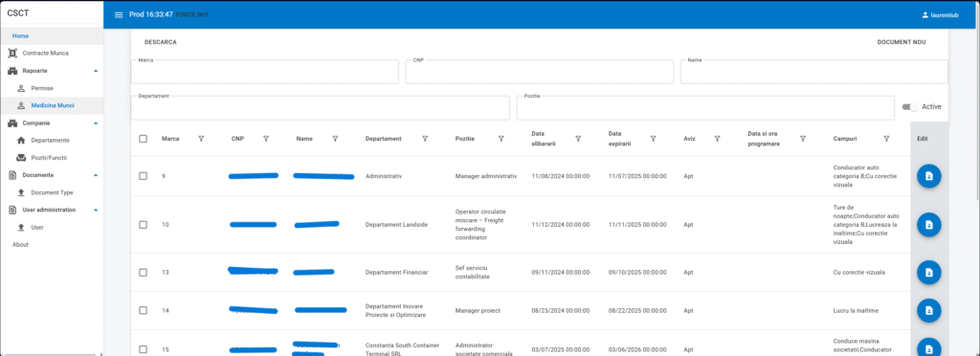Collapse the Rapoarte section arrow
Screen dimensions: 980x356
pyautogui.click(x=96, y=71)
